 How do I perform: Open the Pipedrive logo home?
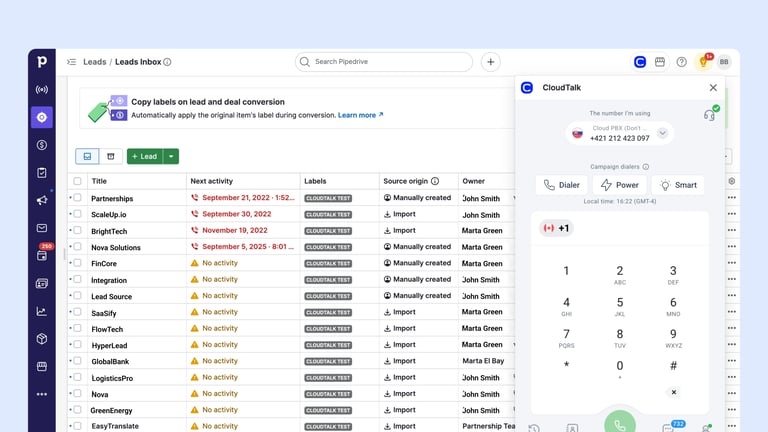coord(42,62)
